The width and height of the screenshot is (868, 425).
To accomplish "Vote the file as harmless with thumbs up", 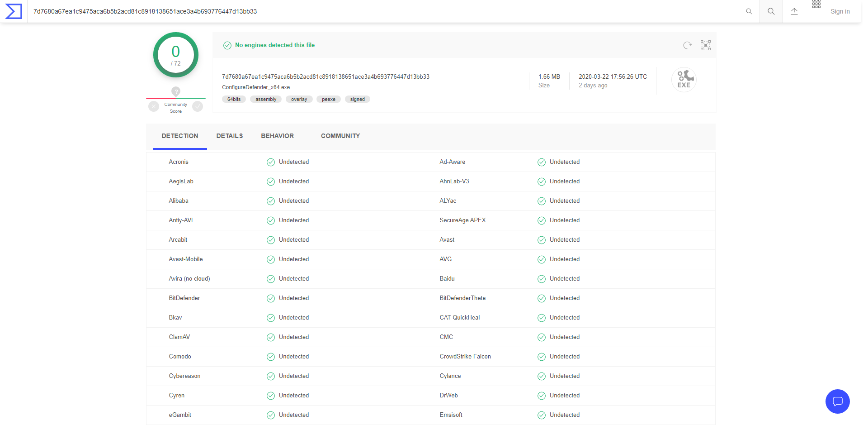I will [x=198, y=106].
